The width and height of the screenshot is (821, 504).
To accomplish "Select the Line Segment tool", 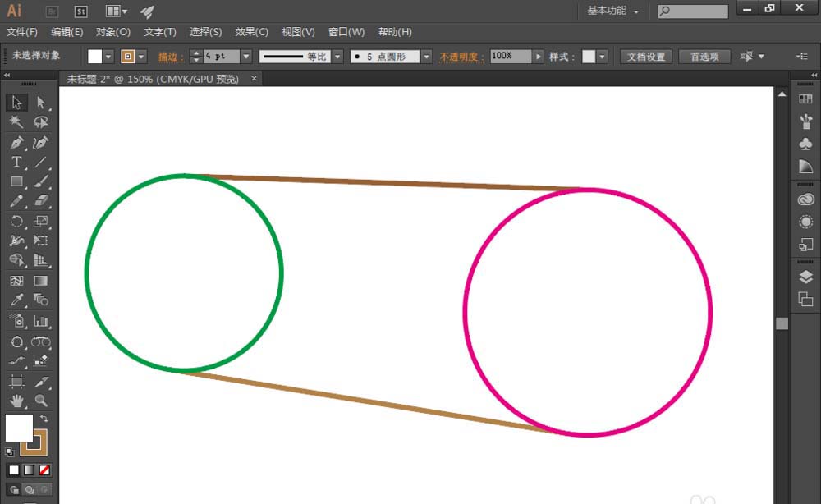I will point(41,163).
